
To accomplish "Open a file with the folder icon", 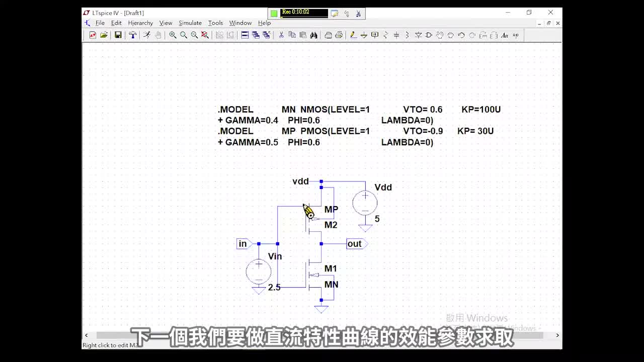I will tap(104, 35).
